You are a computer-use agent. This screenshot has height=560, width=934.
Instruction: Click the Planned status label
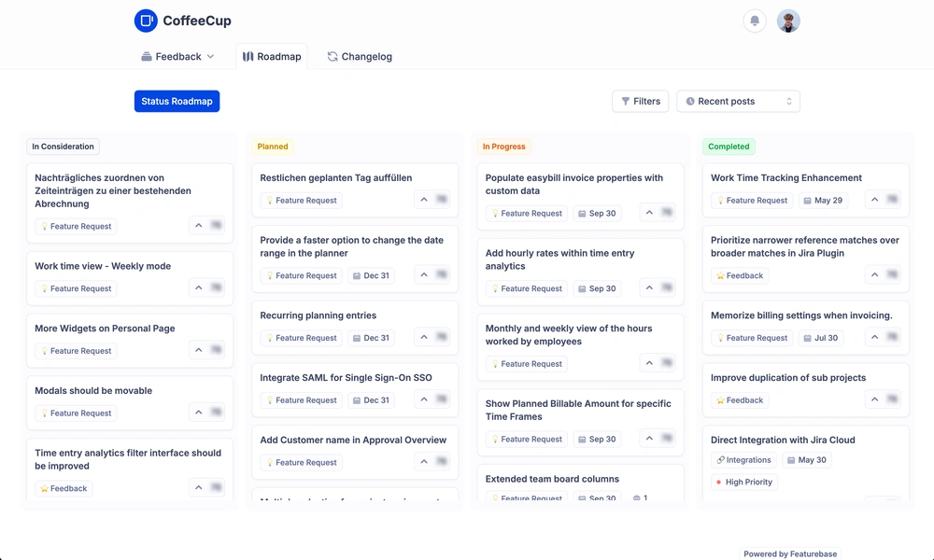click(273, 147)
